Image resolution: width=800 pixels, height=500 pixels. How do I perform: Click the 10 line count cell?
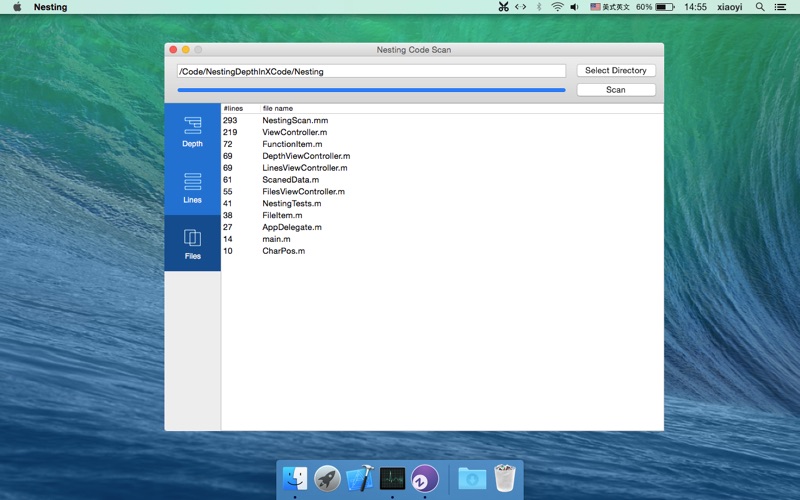(x=228, y=251)
